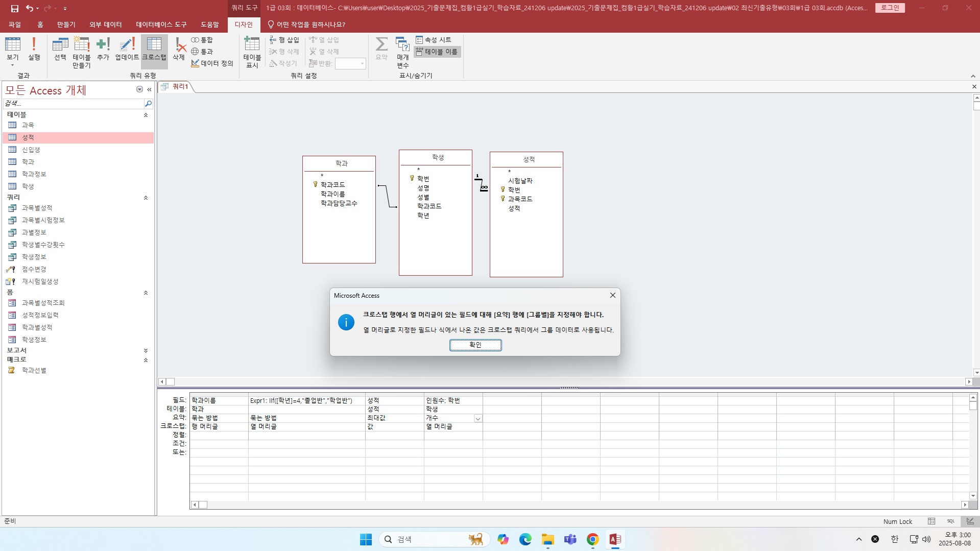Select the 테이블 만들기 query type icon
980x551 pixels.
[x=81, y=52]
